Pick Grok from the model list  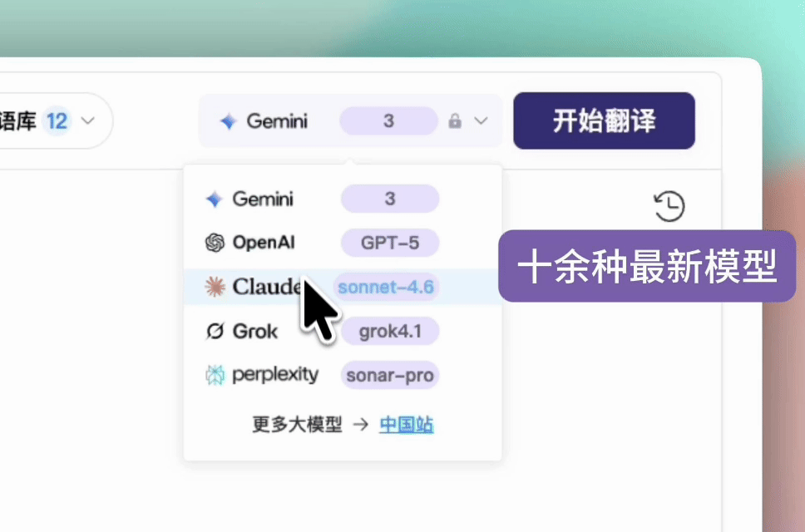coord(343,331)
